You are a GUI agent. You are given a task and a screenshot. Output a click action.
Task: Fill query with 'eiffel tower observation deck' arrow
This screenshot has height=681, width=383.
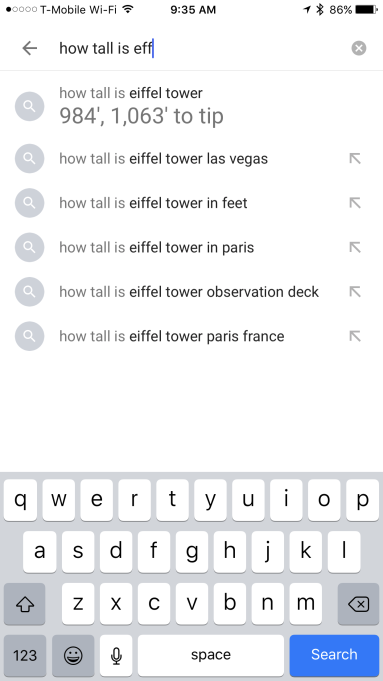355,292
